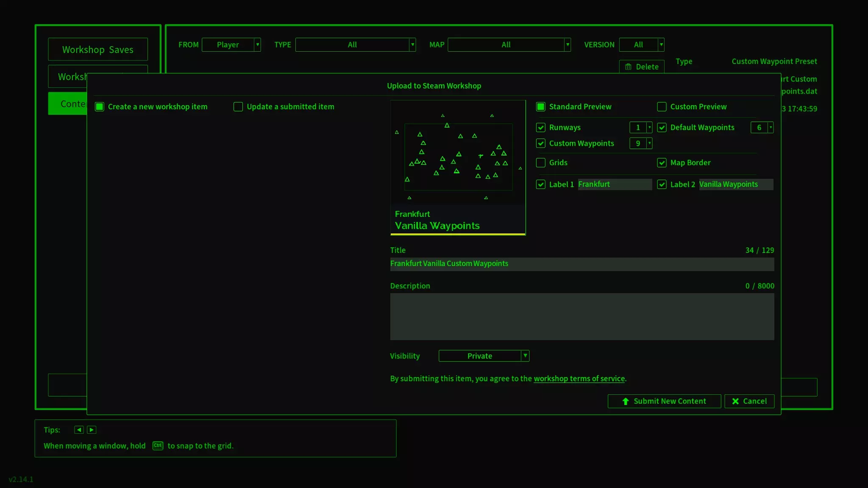The image size is (868, 488).
Task: Uncheck the Map Border checkbox
Action: pos(662,163)
